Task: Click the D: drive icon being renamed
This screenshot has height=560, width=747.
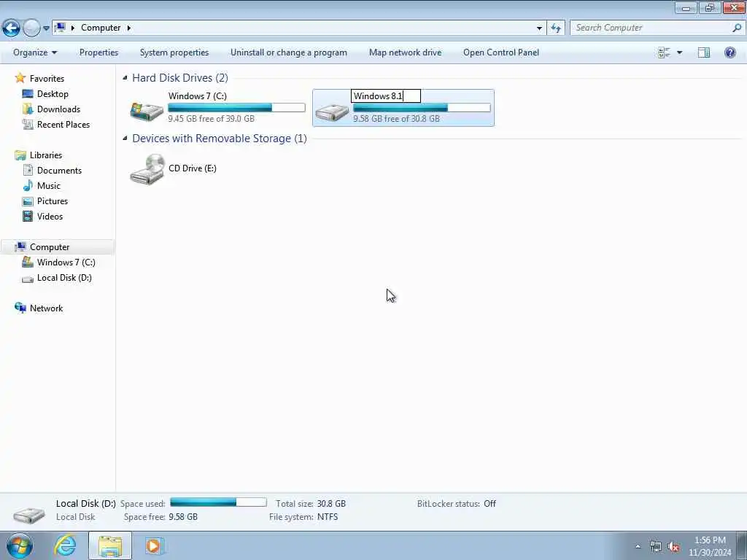Action: pyautogui.click(x=332, y=112)
